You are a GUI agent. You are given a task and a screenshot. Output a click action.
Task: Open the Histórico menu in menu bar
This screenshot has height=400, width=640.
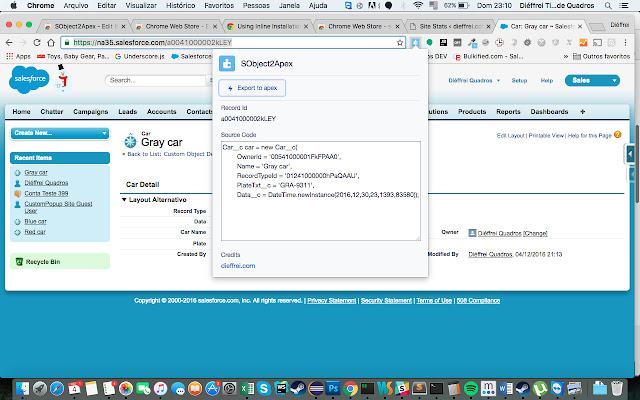pos(180,5)
